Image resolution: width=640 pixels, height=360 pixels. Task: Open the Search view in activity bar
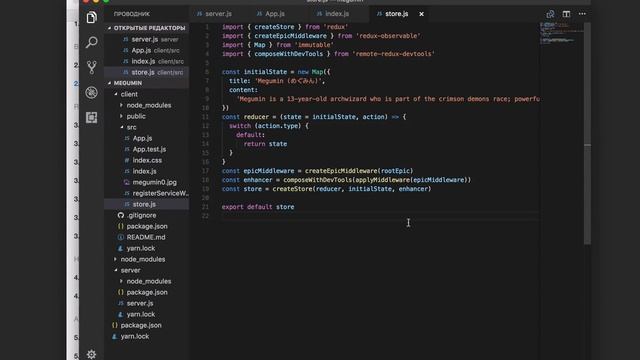point(91,42)
